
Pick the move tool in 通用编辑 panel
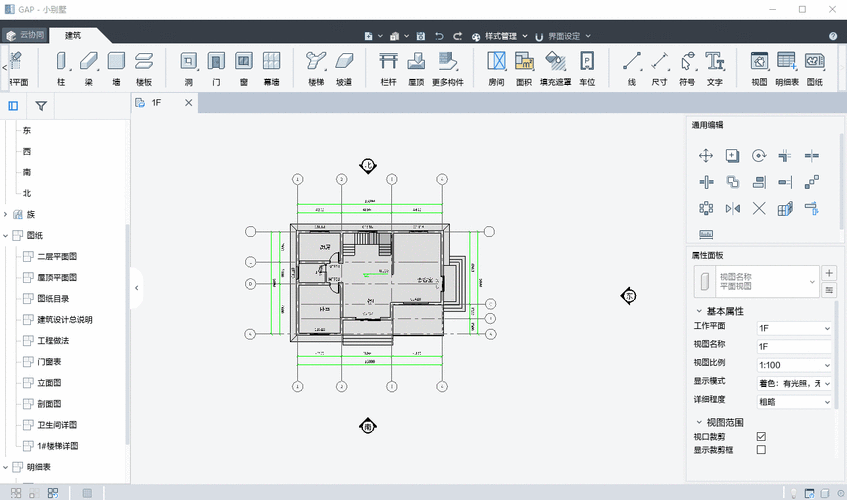click(x=706, y=156)
